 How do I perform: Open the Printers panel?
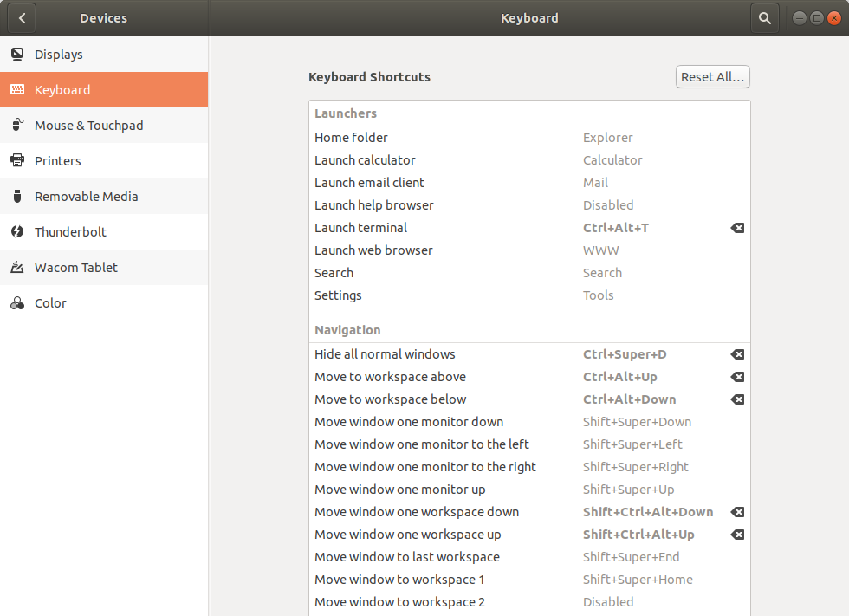coord(104,161)
